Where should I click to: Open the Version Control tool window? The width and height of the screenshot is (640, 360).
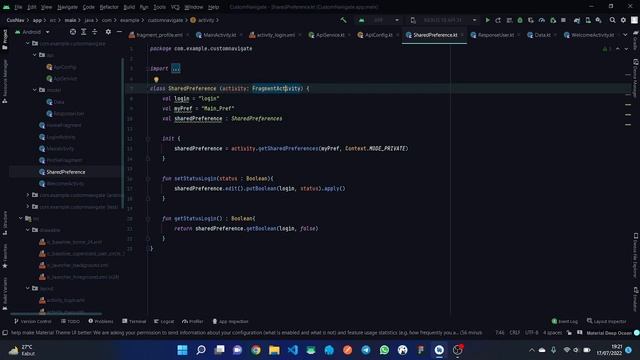click(x=32, y=321)
